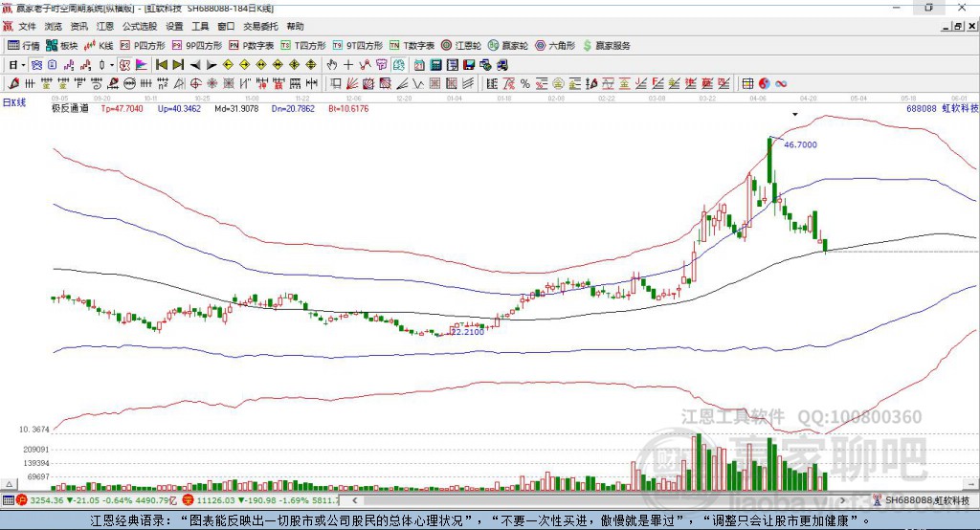Open the 公式选股 menu
The image size is (980, 530).
click(x=140, y=26)
